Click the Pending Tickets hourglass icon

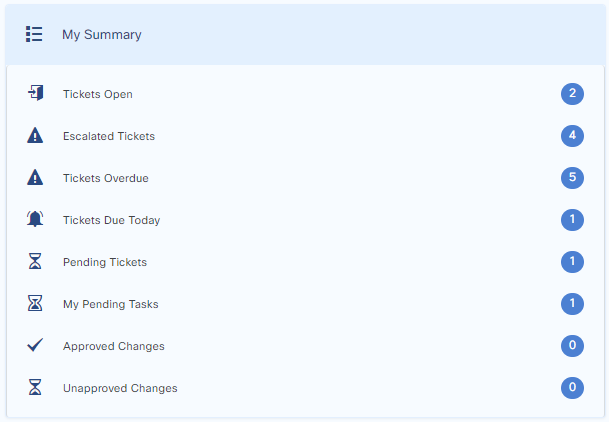click(35, 262)
